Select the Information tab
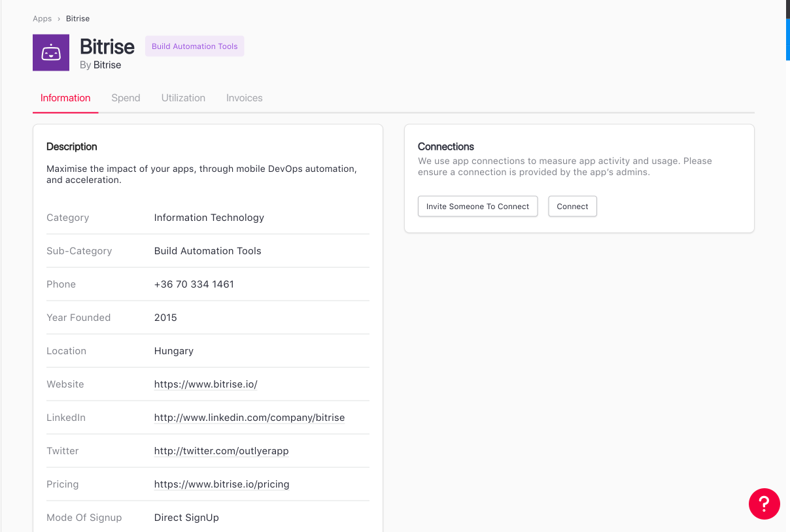The width and height of the screenshot is (790, 532). tap(65, 98)
